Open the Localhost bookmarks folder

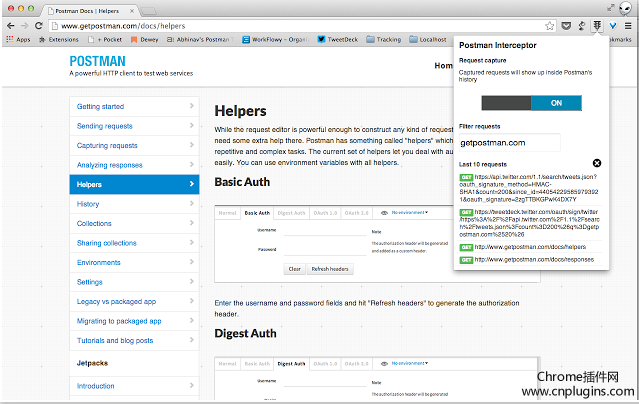coord(428,40)
